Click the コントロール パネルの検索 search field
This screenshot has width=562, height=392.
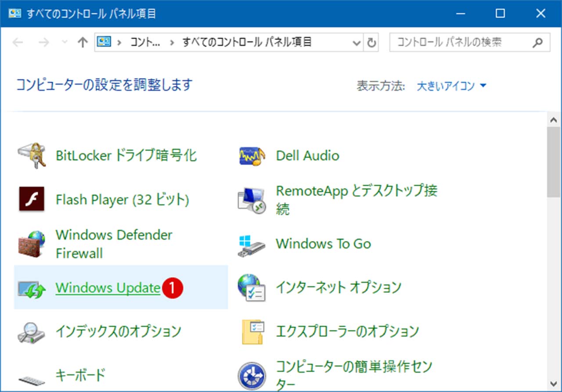click(x=470, y=43)
